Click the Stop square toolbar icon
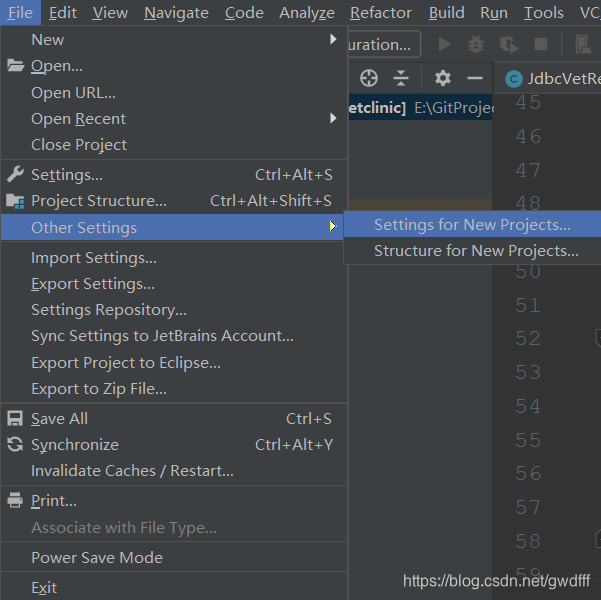Image resolution: width=601 pixels, height=600 pixels. tap(541, 44)
